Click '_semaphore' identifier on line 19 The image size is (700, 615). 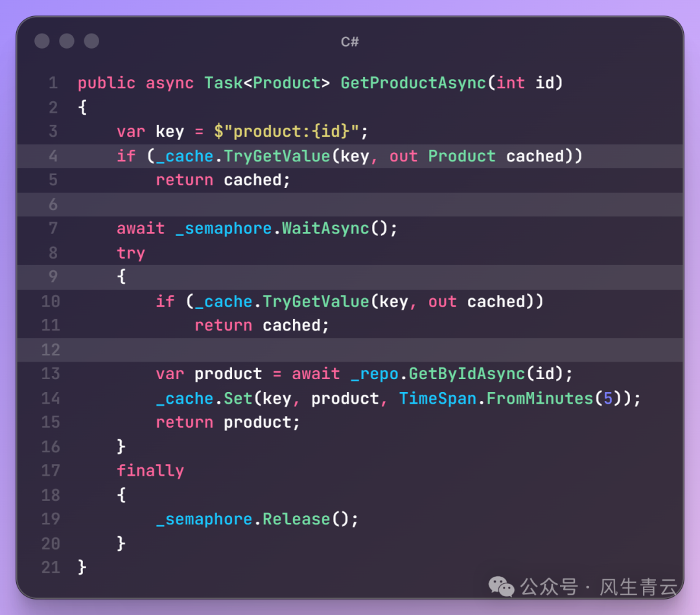point(204,520)
